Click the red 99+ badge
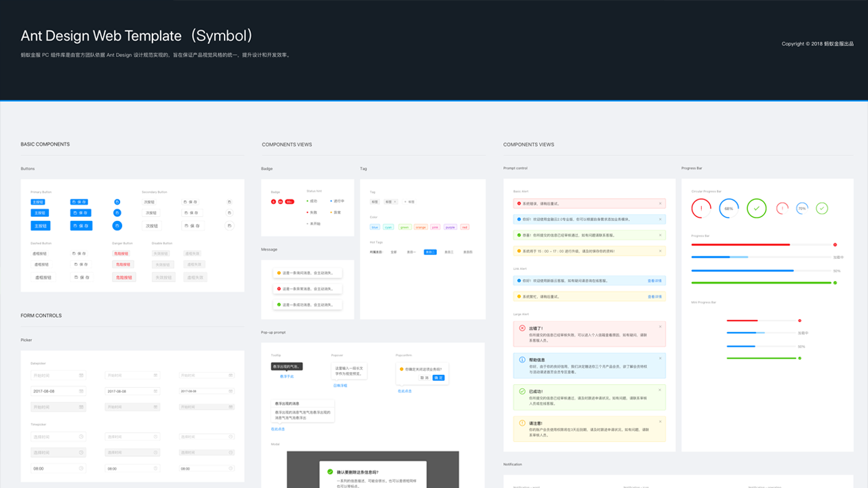868x488 pixels. (290, 202)
